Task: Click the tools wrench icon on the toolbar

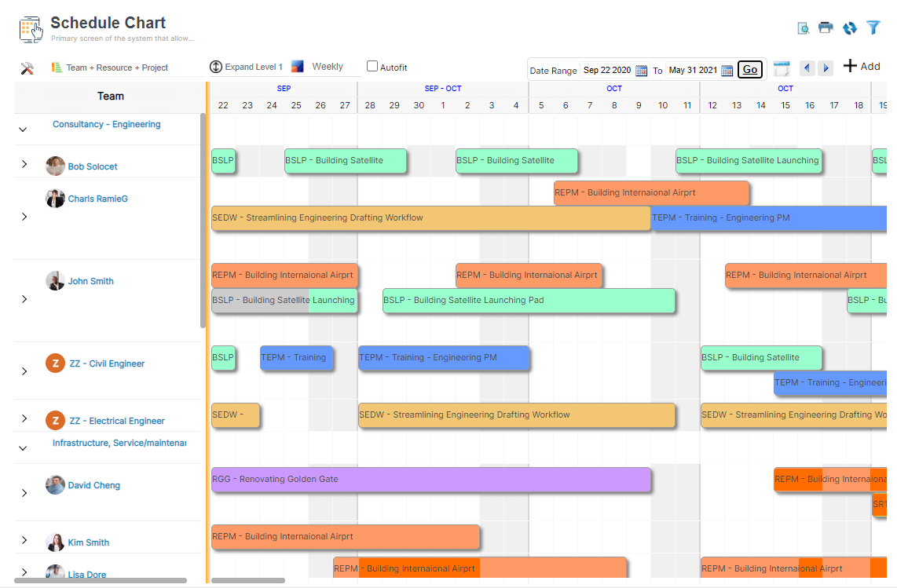Action: point(27,68)
